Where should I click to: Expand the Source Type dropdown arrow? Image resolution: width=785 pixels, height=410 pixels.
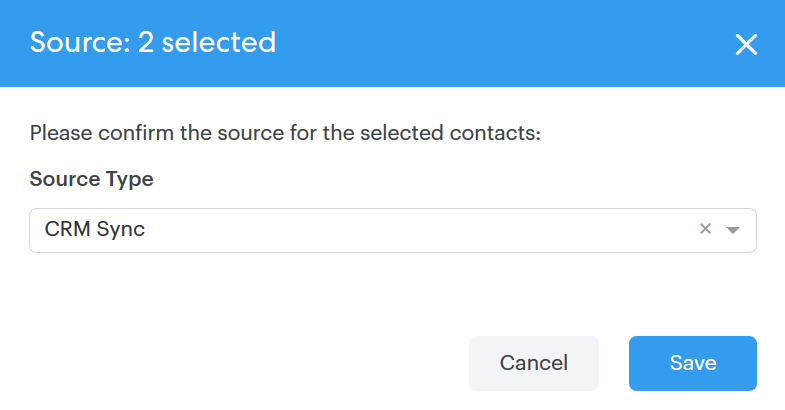[733, 230]
